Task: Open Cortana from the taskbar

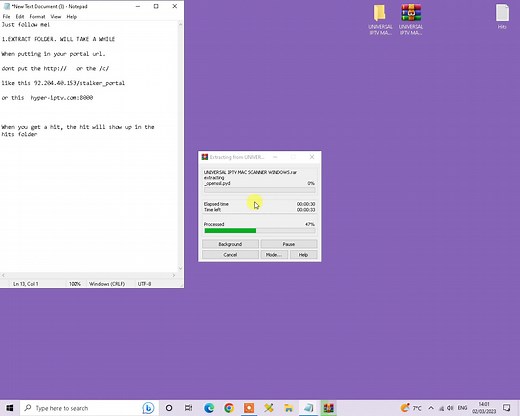Action: click(169, 408)
